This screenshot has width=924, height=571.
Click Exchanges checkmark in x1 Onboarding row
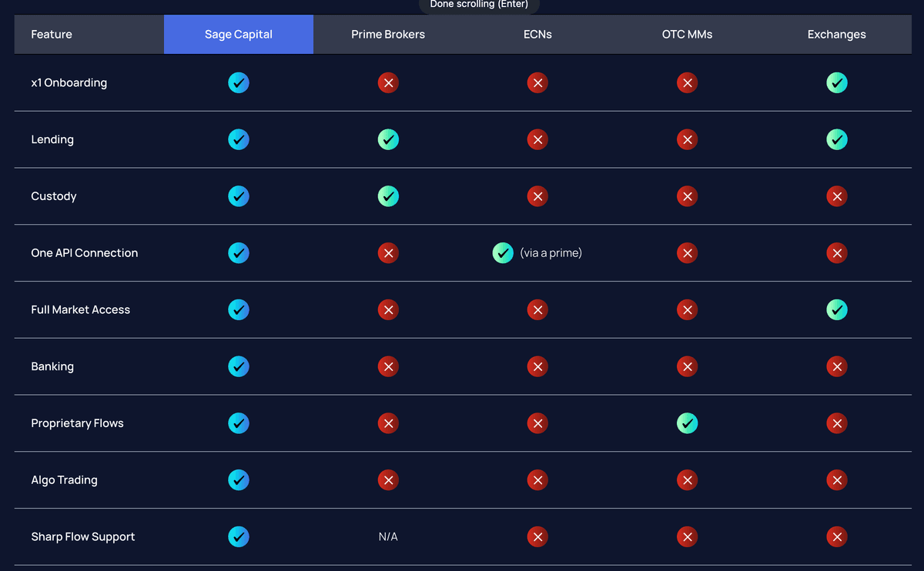click(837, 82)
